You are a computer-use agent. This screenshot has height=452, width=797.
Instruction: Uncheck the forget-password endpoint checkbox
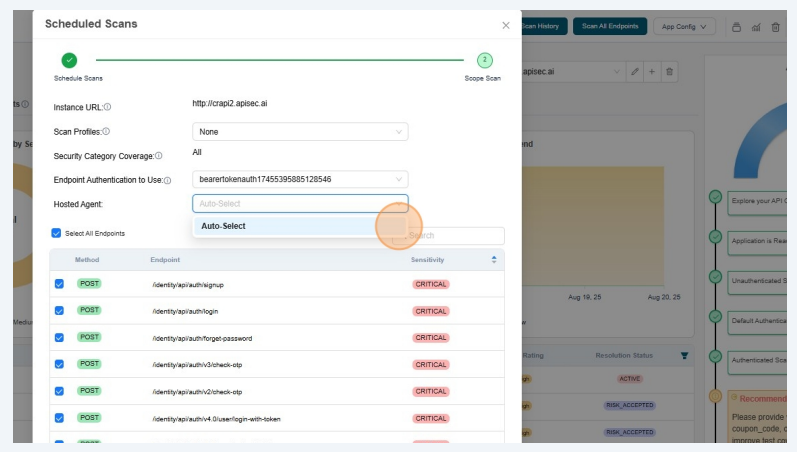(59, 338)
